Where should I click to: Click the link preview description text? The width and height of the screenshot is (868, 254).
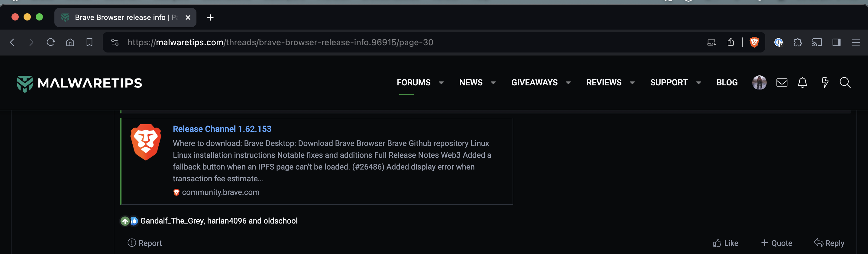coord(332,161)
